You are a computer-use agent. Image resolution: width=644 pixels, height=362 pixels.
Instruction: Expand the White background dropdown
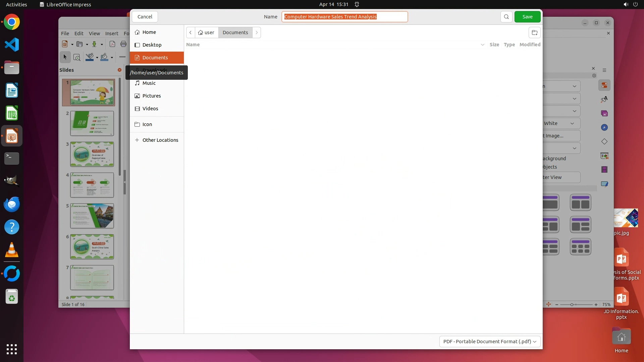pos(572,123)
